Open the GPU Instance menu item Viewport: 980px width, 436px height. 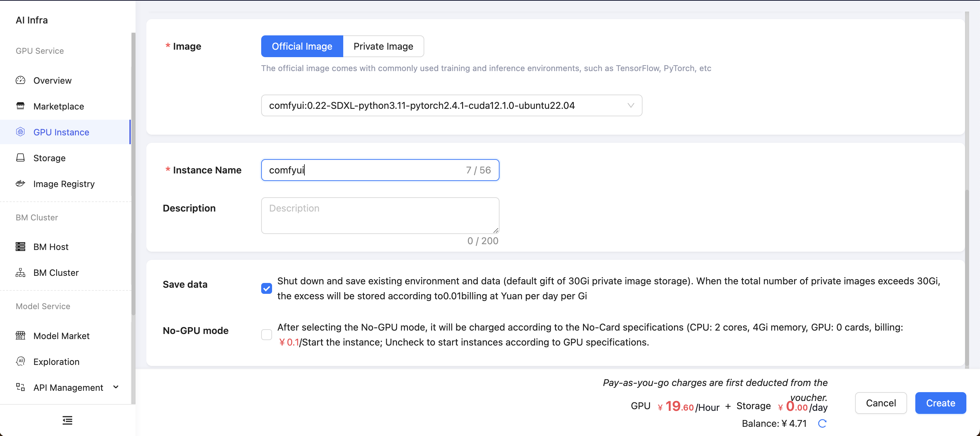coord(65,132)
